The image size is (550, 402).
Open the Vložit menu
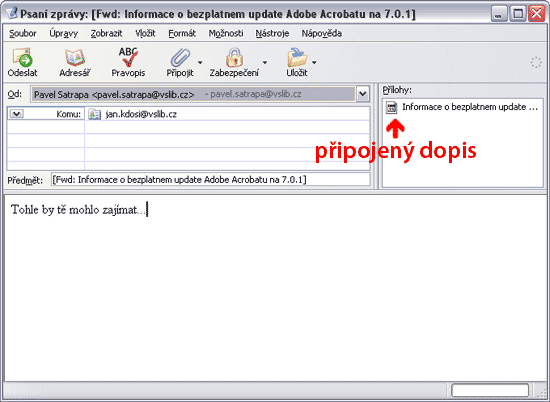point(145,33)
